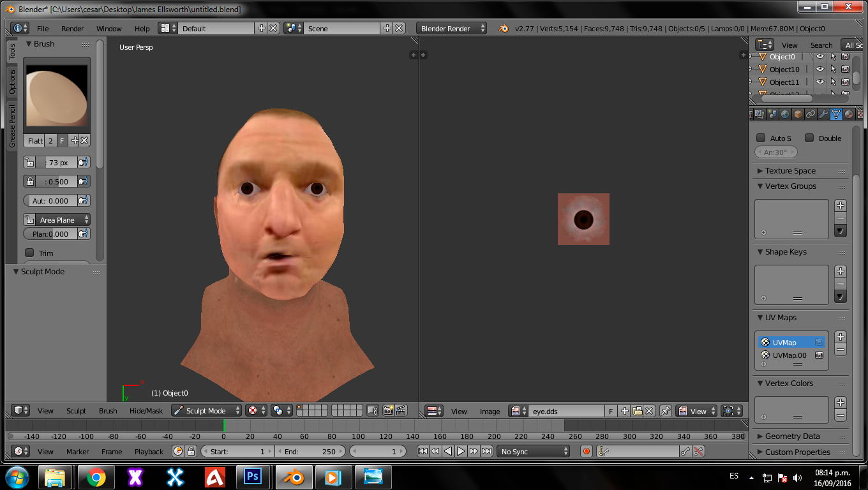Select the UVMap.00 entry
The height and width of the screenshot is (490, 868).
(x=791, y=355)
